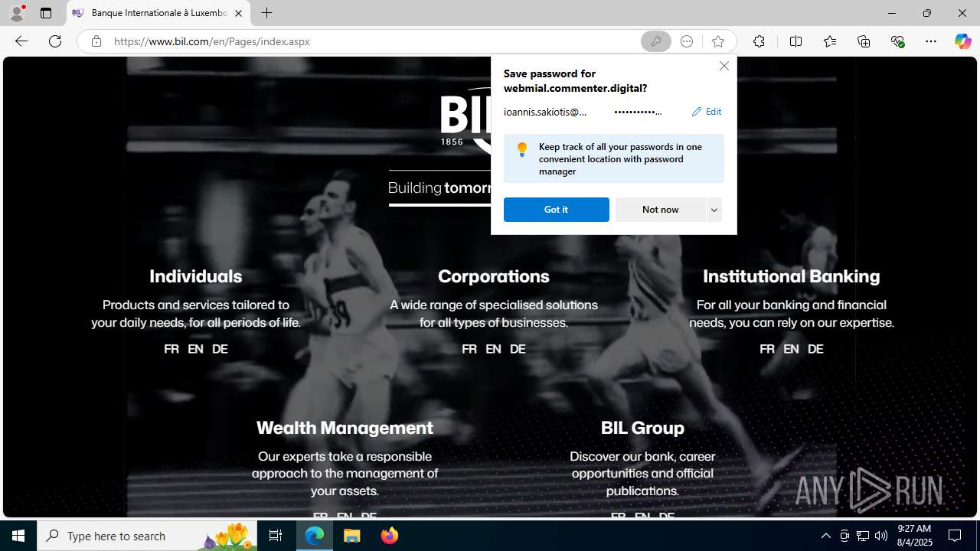The height and width of the screenshot is (551, 980).
Task: Switch to Microsoft Edge on taskbar
Action: [x=315, y=536]
